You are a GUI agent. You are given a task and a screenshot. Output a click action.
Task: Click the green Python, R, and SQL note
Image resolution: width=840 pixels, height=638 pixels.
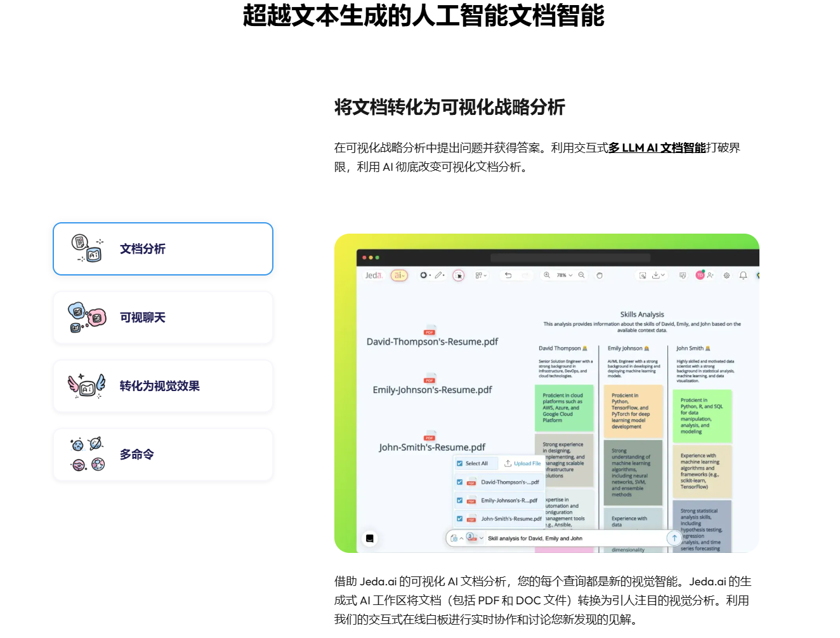click(702, 416)
